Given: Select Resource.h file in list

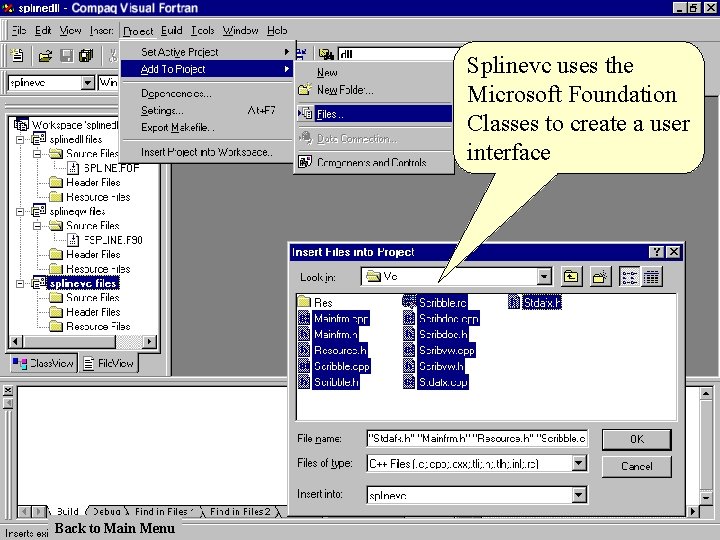Looking at the screenshot, I should [332, 350].
